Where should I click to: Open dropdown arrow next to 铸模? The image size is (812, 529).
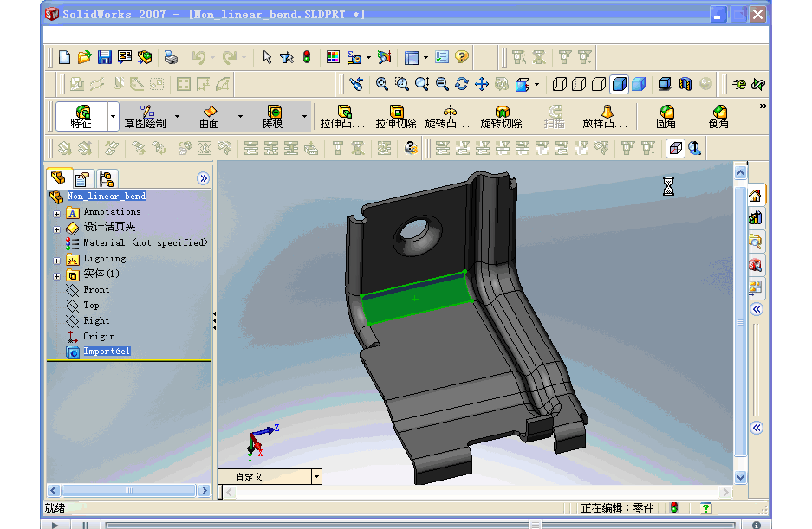click(x=304, y=117)
